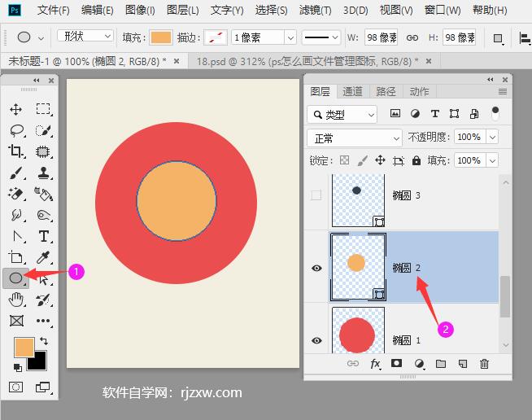The image size is (532, 420).
Task: Toggle layer filtering on/off switch
Action: pos(495,113)
